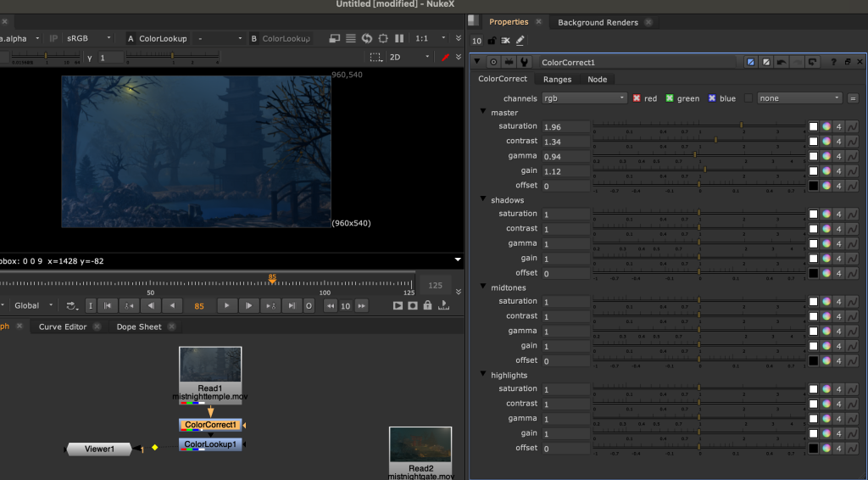Clear all panels in Properties bin

point(505,41)
